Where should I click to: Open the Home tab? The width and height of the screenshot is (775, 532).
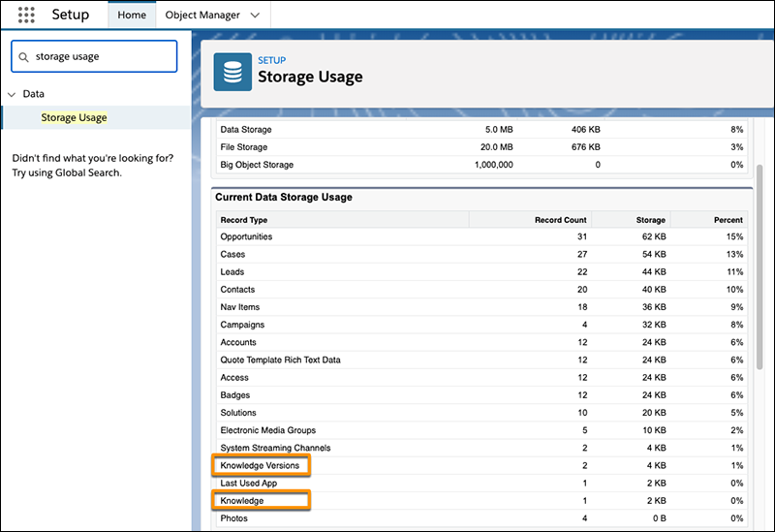click(x=132, y=15)
